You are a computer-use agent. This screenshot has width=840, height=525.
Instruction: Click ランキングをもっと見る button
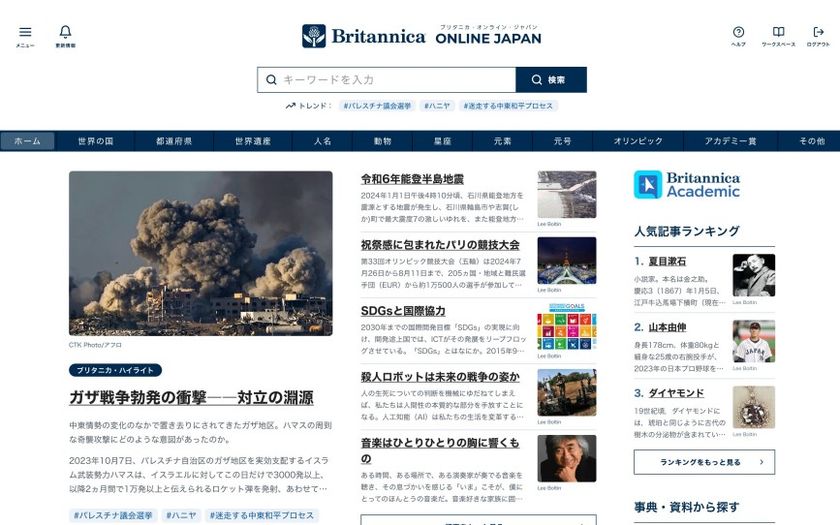tap(704, 462)
